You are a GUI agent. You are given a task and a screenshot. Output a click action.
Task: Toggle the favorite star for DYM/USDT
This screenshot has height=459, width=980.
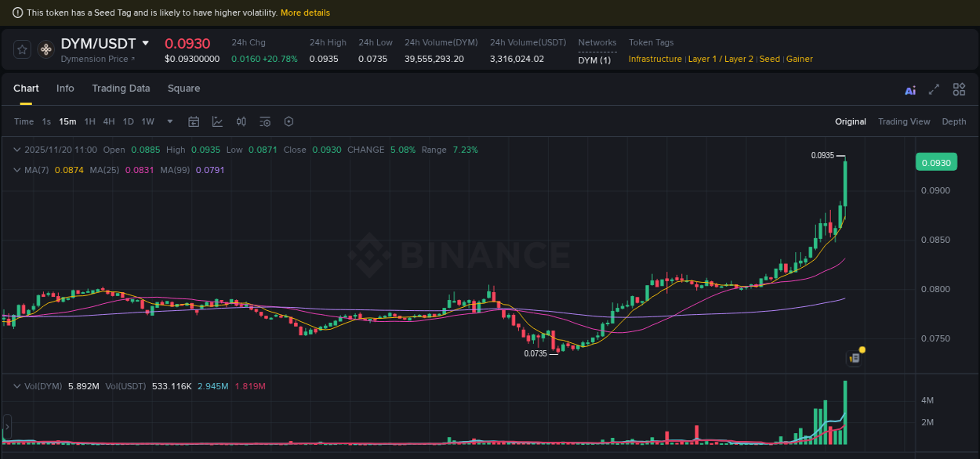tap(21, 49)
